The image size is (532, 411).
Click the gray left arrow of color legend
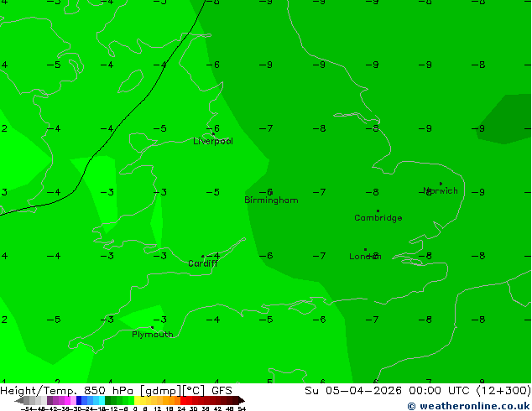[18, 400]
